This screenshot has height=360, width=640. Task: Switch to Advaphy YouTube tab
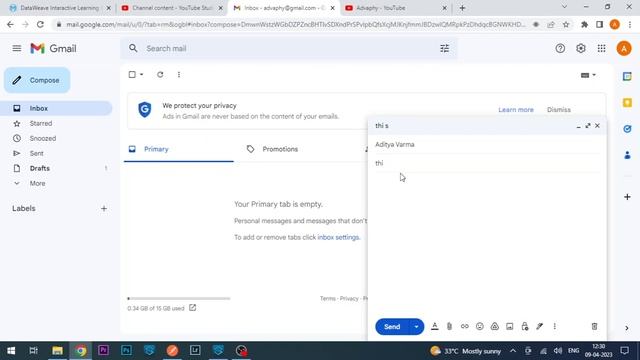(395, 8)
